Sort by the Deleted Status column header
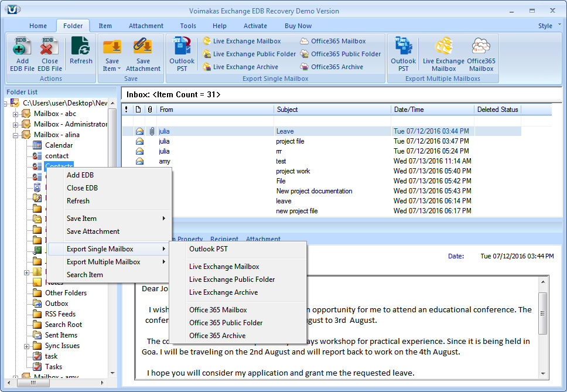Image resolution: width=567 pixels, height=392 pixels. point(497,110)
